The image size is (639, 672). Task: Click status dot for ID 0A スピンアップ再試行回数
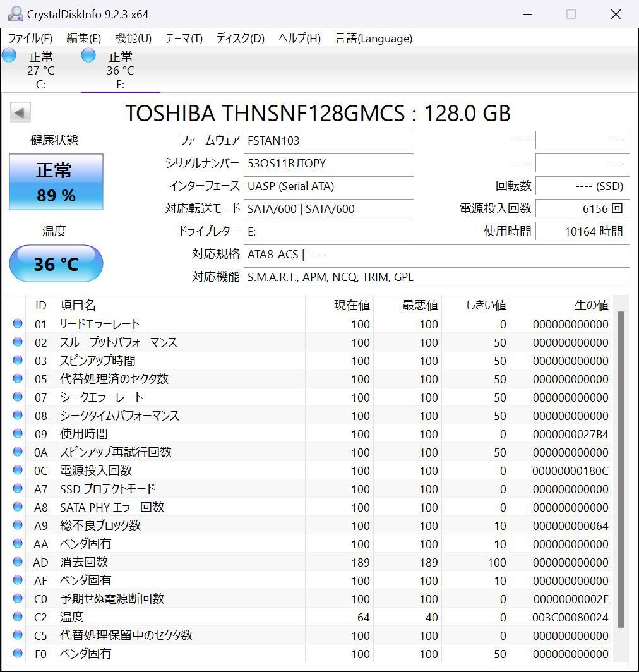point(18,452)
